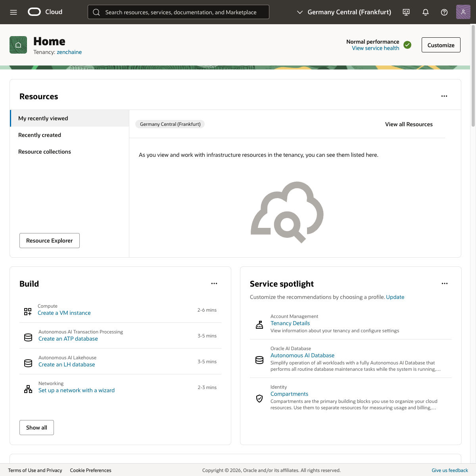Open the Service spotlight ellipsis menu

click(x=444, y=283)
